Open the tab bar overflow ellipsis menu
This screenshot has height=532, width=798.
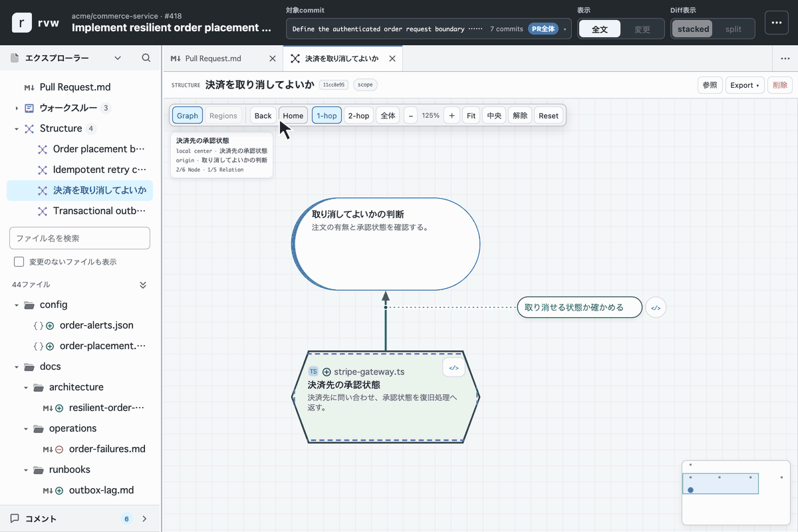[785, 59]
